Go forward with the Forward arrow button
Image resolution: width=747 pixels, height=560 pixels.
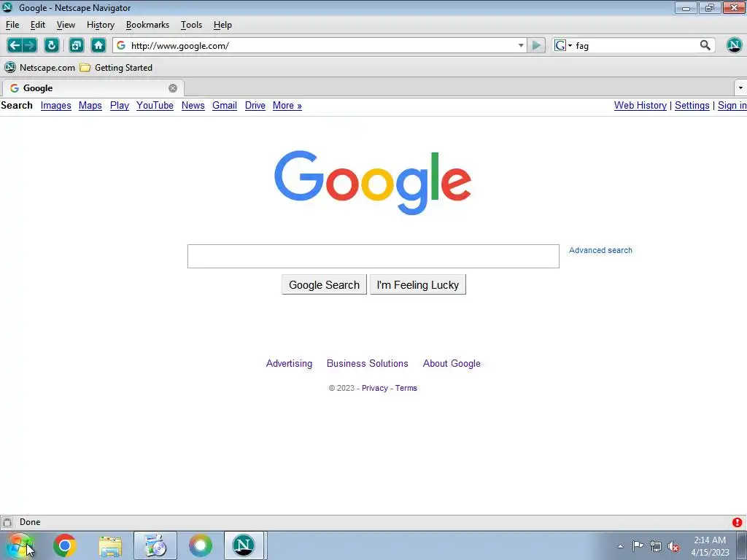point(29,46)
